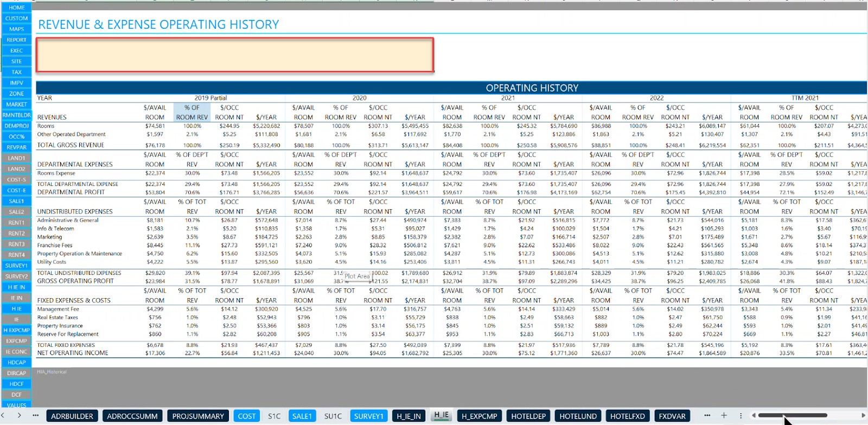Select the SITE sidebar button

coord(16,61)
